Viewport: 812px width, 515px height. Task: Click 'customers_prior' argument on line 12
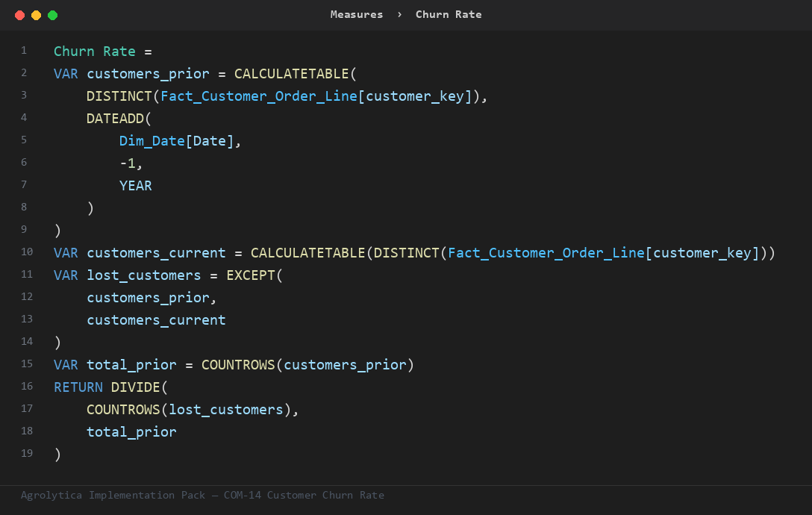(x=148, y=297)
